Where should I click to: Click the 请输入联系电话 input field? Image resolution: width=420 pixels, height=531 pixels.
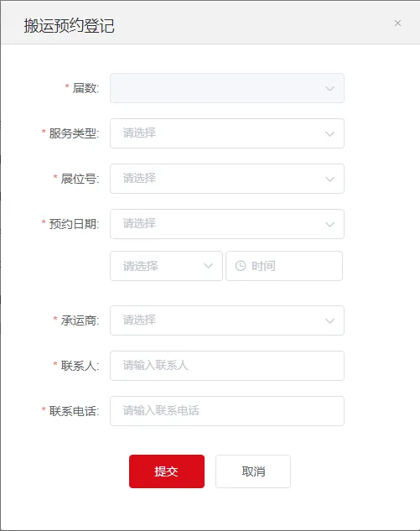(x=227, y=411)
